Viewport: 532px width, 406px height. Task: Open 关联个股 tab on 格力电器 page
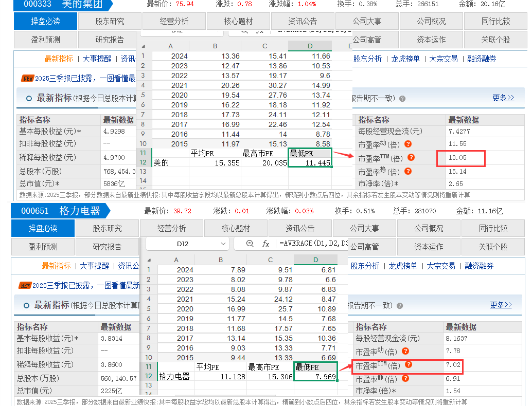493,247
